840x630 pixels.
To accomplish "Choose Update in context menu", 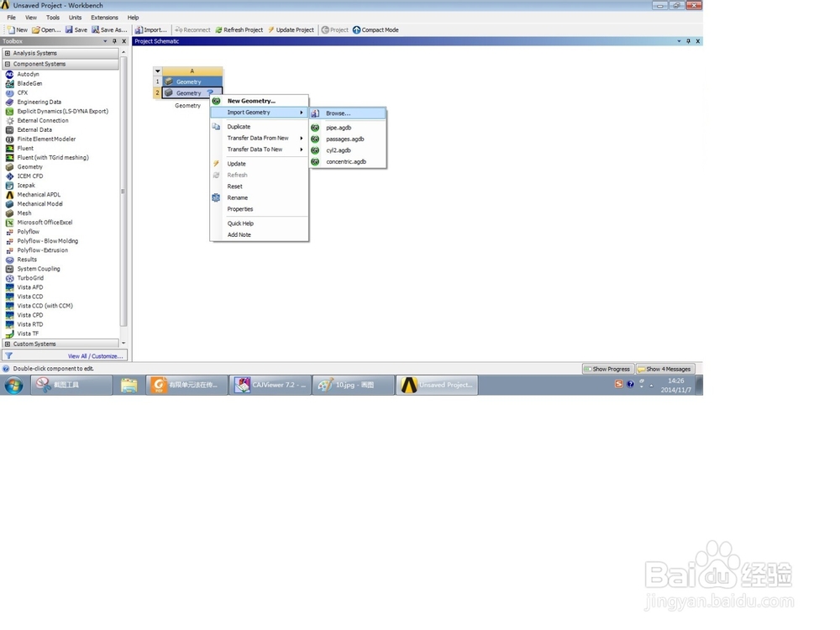I will point(260,164).
